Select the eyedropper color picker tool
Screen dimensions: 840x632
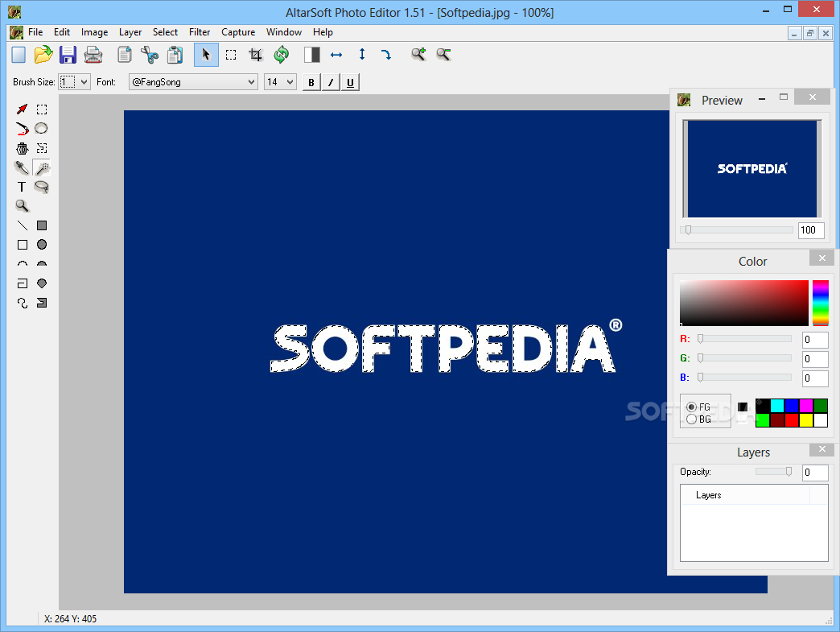pos(22,167)
